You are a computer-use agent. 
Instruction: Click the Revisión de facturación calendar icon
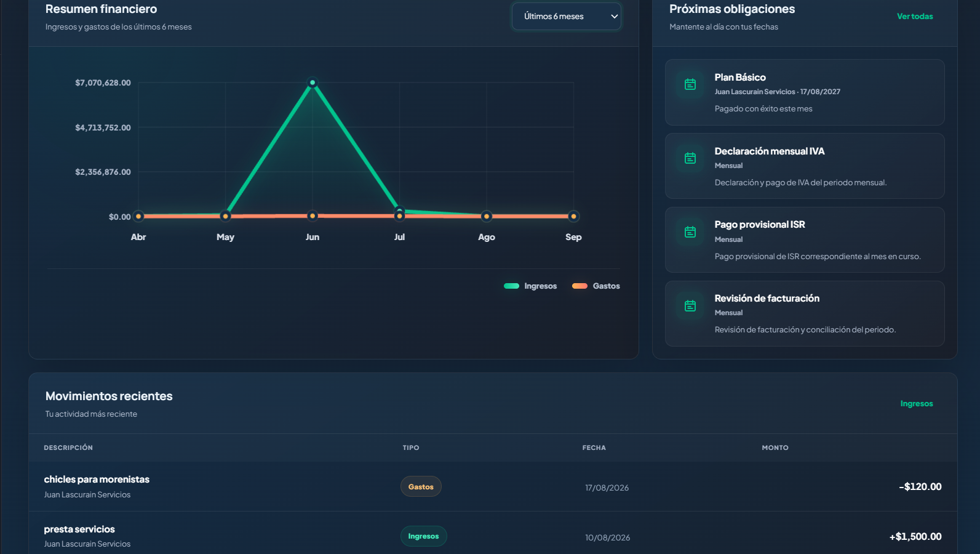690,306
